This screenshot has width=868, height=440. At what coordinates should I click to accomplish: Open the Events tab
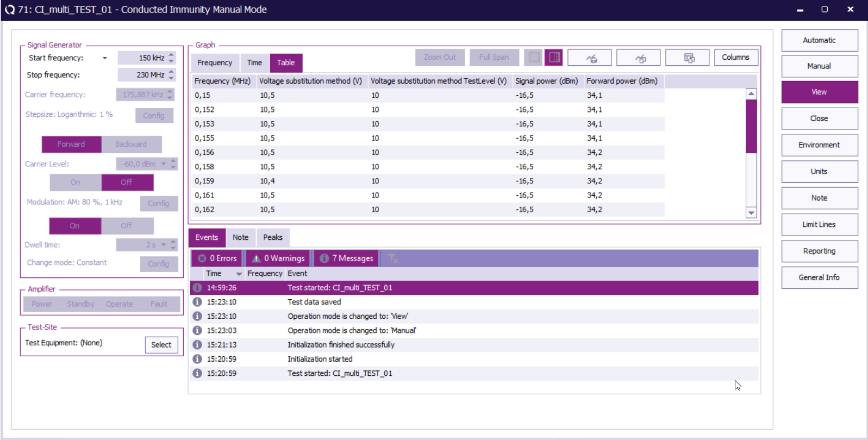pyautogui.click(x=207, y=238)
